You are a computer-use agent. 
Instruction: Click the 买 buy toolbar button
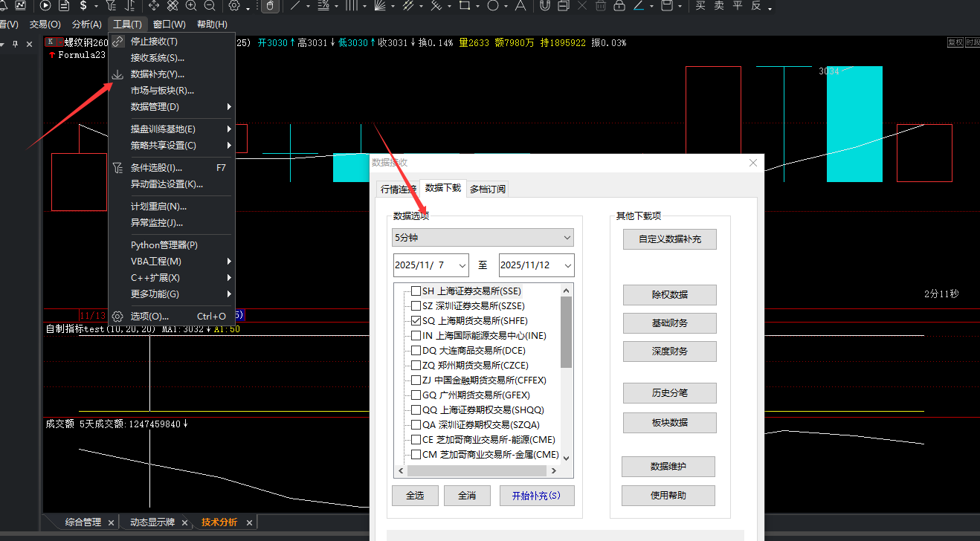pyautogui.click(x=700, y=6)
